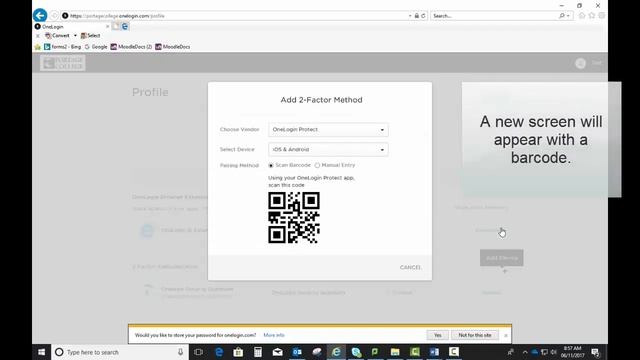640x360 pixels.
Task: Add to favorites bar star icon
Action: [x=38, y=47]
